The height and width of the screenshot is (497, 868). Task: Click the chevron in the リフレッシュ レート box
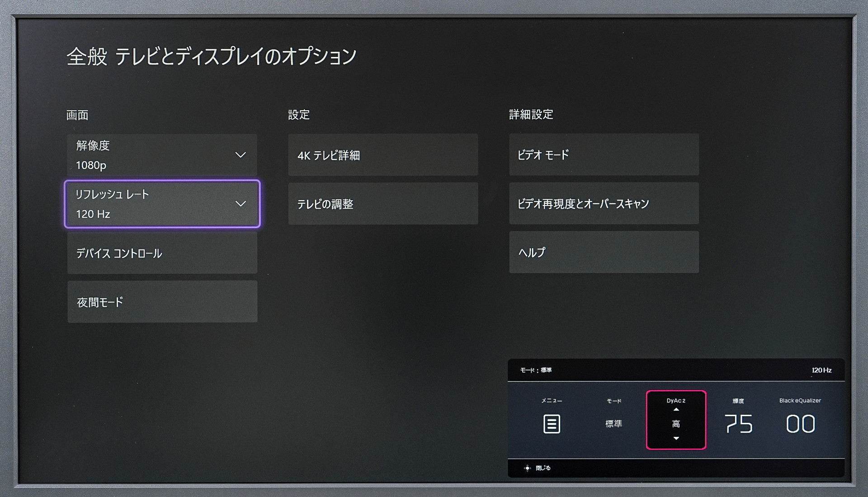tap(241, 204)
